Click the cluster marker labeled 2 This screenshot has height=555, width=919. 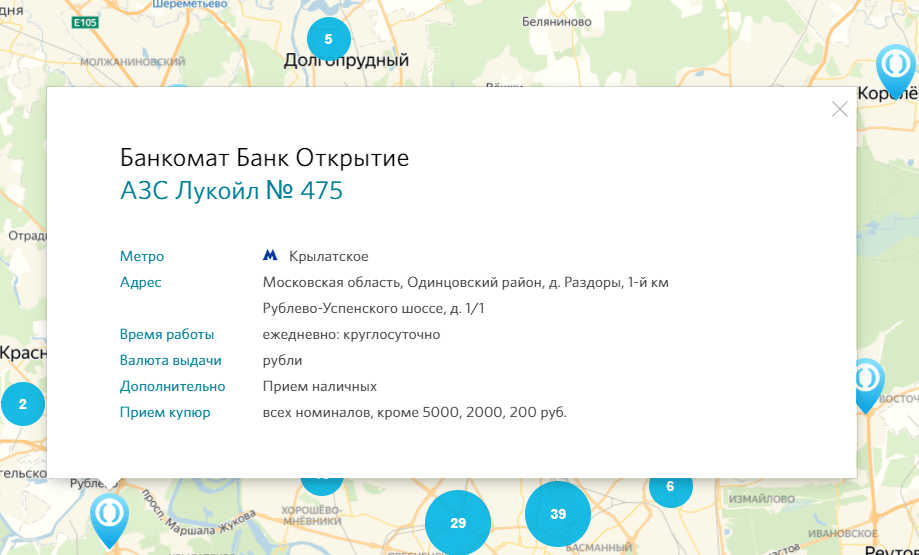click(23, 404)
